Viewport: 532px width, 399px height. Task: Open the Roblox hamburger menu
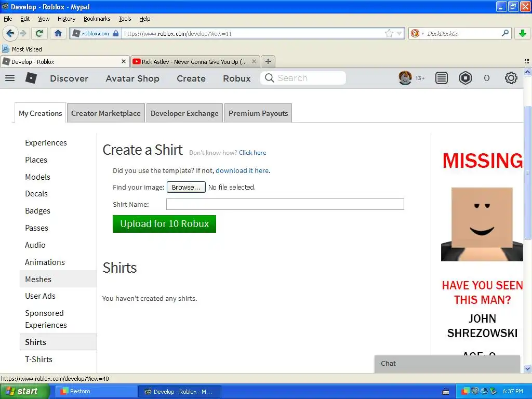(10, 78)
